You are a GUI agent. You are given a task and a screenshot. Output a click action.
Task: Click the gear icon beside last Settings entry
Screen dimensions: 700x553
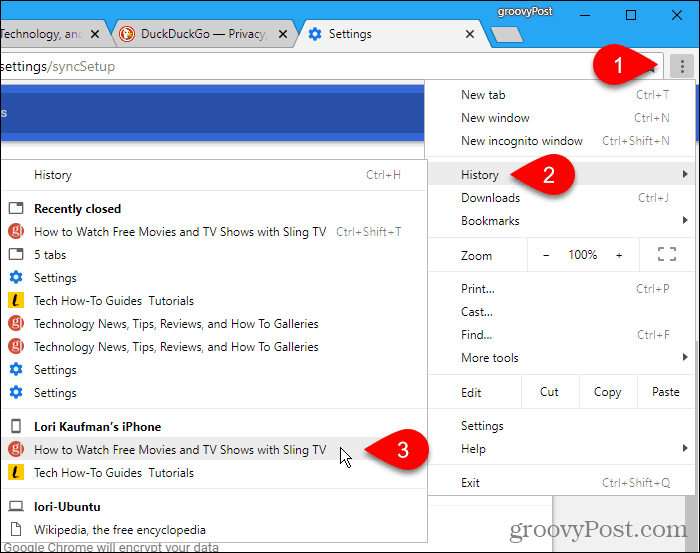tap(16, 392)
